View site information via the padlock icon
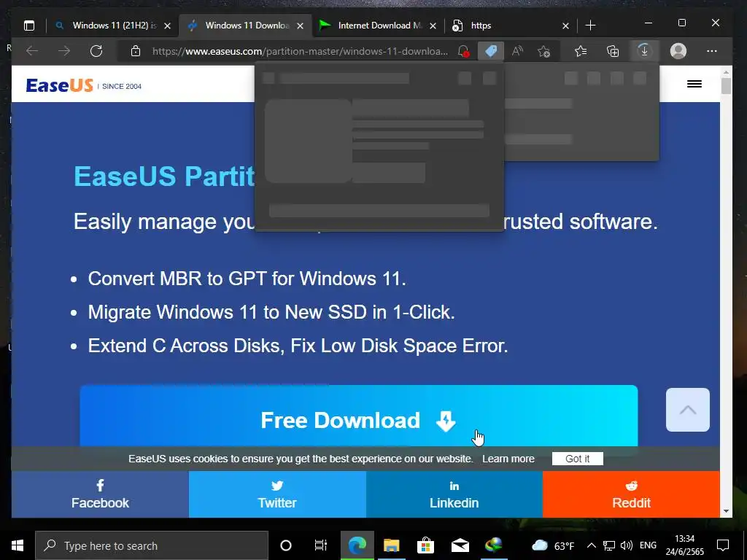The image size is (747, 560). coord(136,51)
